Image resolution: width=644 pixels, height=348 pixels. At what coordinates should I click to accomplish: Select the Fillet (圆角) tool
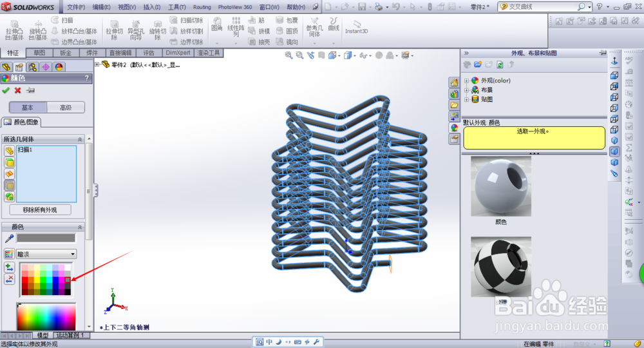click(216, 24)
